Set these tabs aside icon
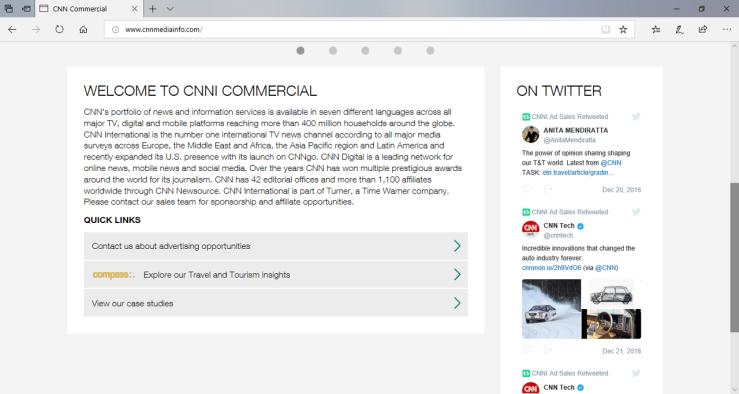This screenshot has width=739, height=394. point(26,8)
